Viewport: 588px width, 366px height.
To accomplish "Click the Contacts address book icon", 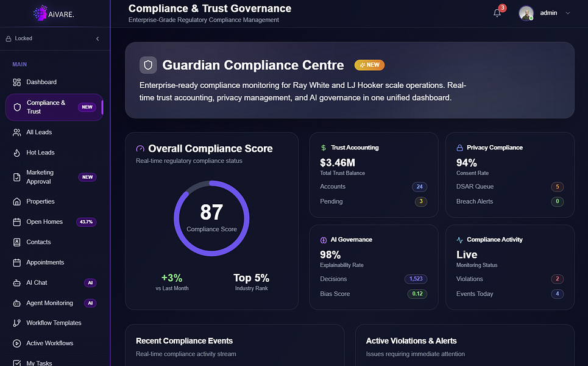I will [x=17, y=242].
